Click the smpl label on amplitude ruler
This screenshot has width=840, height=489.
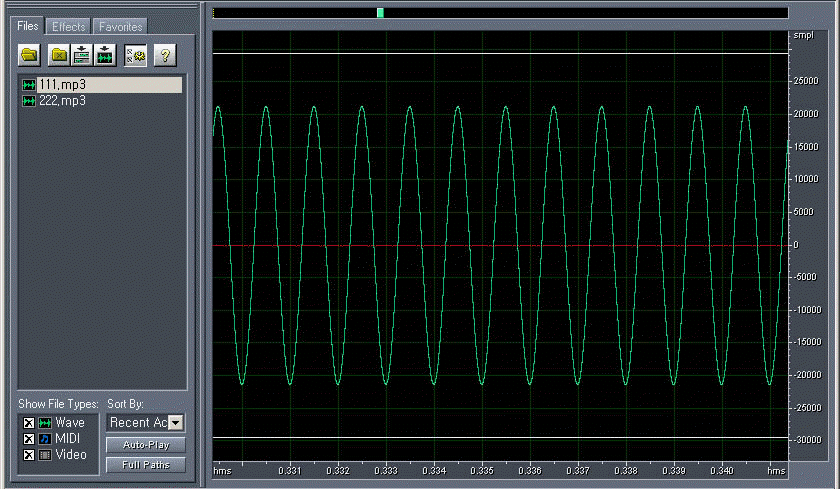point(803,35)
